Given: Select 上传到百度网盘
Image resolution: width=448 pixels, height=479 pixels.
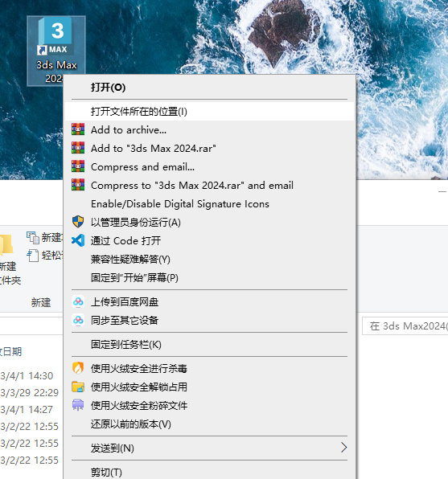Looking at the screenshot, I should (209, 302).
